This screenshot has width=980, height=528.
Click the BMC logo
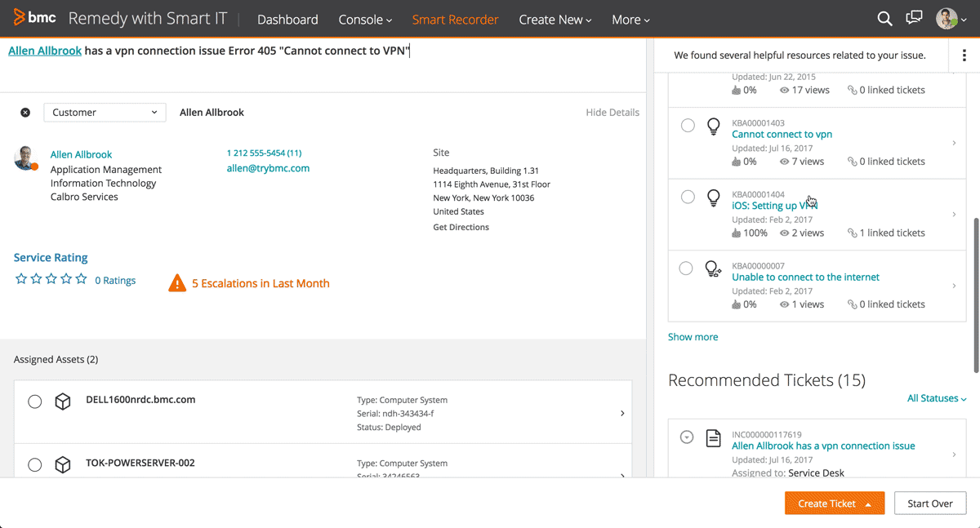click(33, 18)
